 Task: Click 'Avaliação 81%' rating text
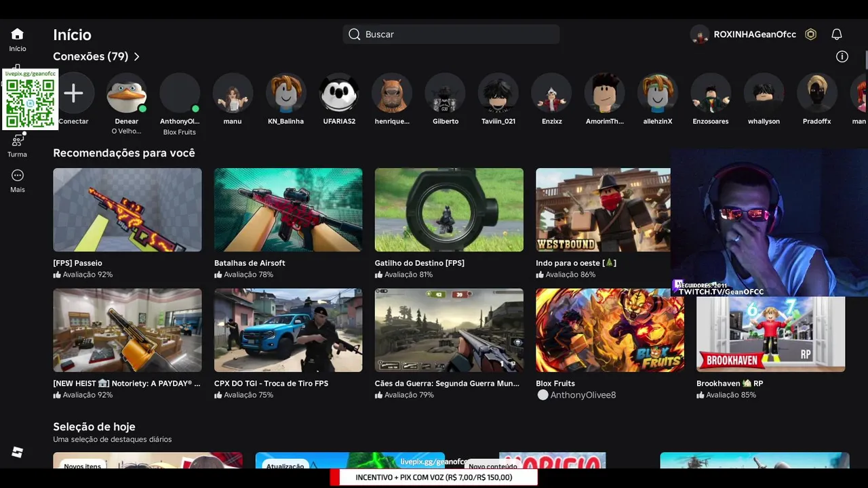pos(409,274)
